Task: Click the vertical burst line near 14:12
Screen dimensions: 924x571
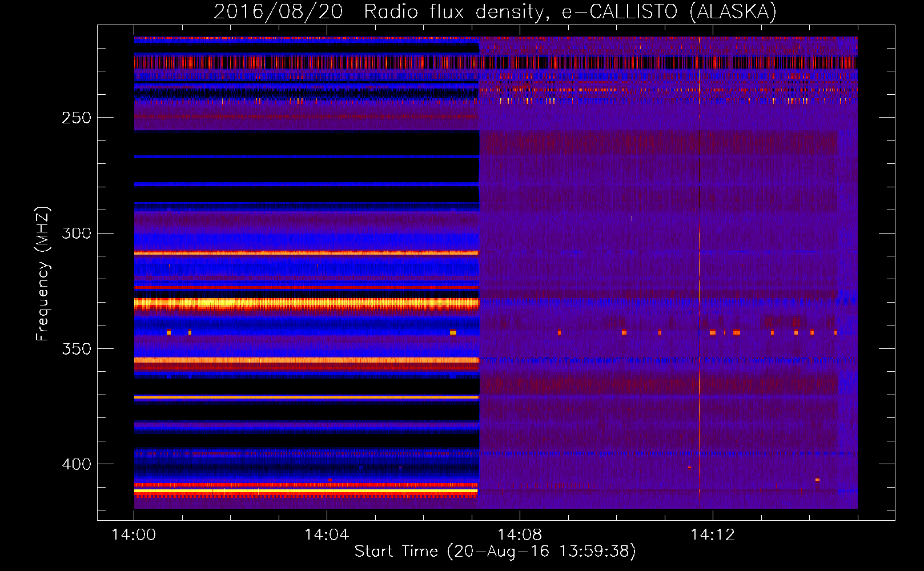Action: click(700, 273)
